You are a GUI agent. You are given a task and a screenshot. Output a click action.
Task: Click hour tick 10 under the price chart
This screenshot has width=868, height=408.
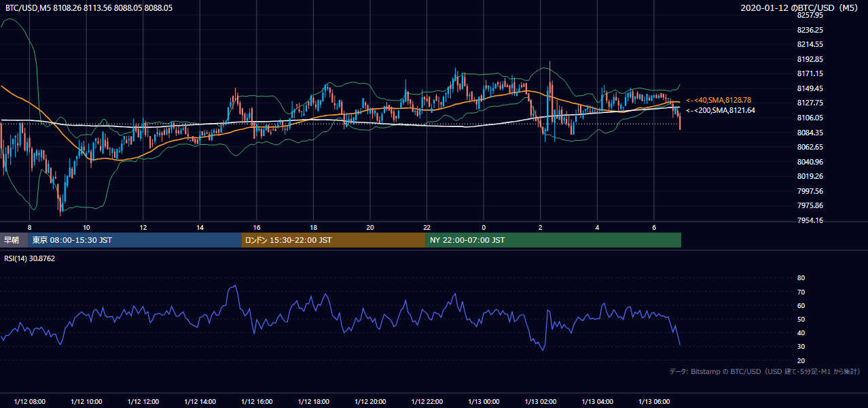[x=86, y=227]
